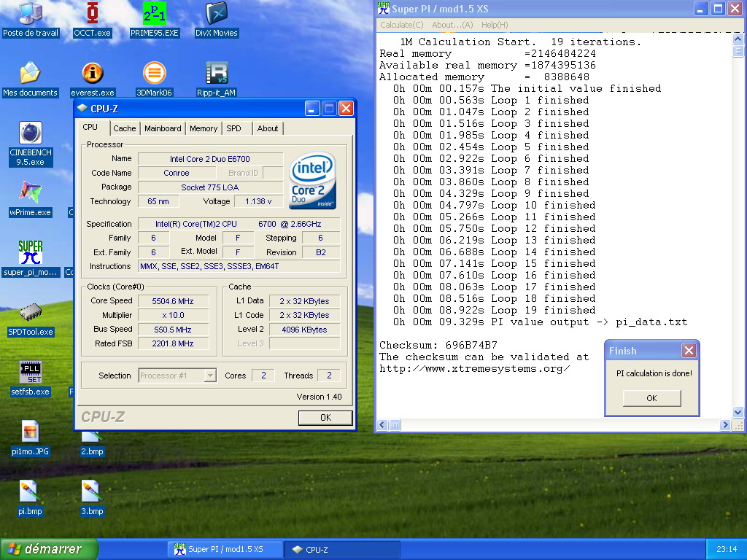Screen dimensions: 747x560
Task: Click Revision value B2 in CPU-Z
Action: pos(321,252)
